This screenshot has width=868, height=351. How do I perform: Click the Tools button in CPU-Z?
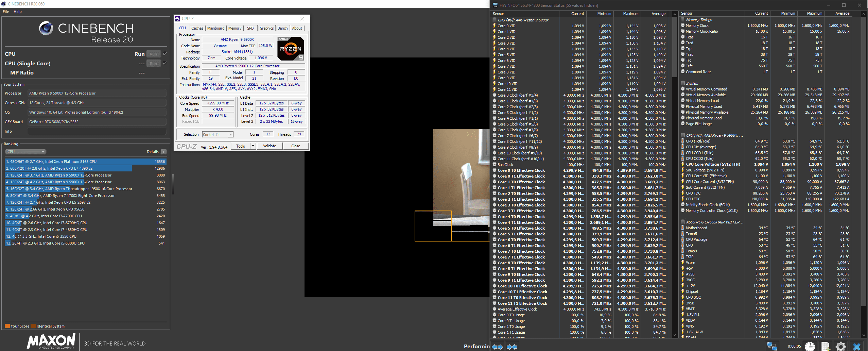[x=241, y=146]
